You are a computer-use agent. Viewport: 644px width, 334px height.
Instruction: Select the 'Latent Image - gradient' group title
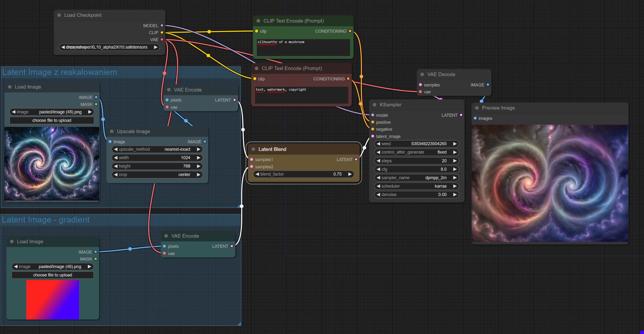(x=46, y=220)
